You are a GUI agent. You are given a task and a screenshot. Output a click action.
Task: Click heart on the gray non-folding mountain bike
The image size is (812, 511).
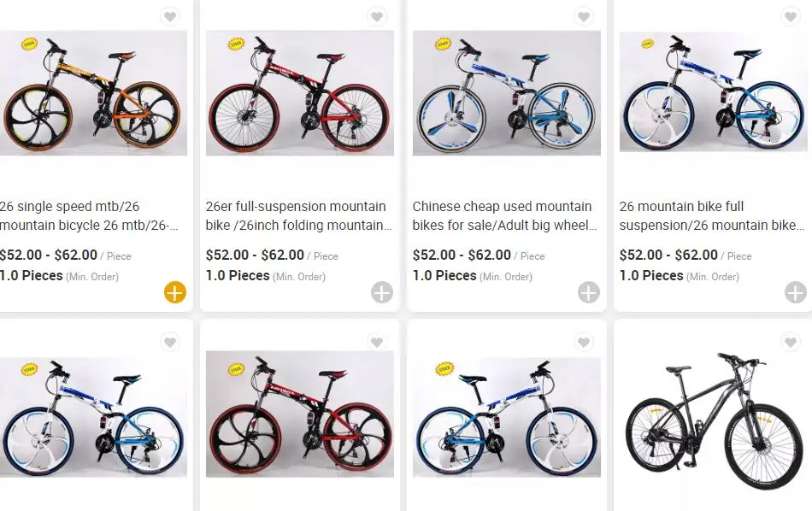point(791,343)
